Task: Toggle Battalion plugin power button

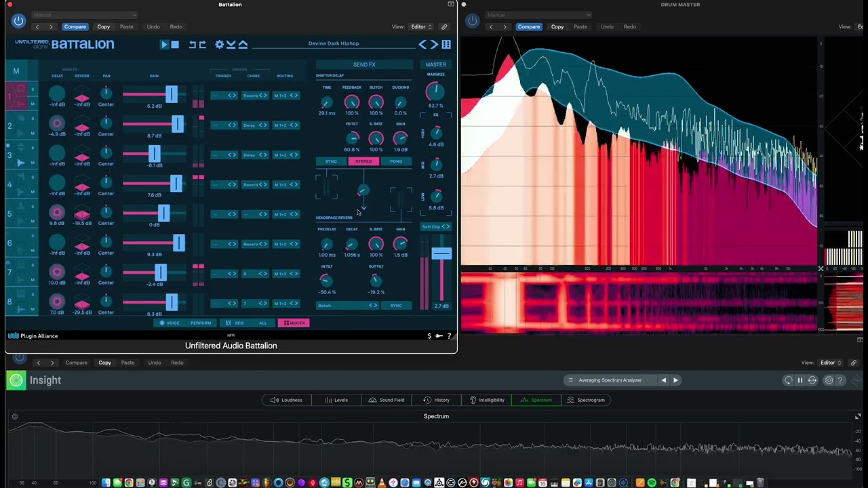Action: coord(18,21)
